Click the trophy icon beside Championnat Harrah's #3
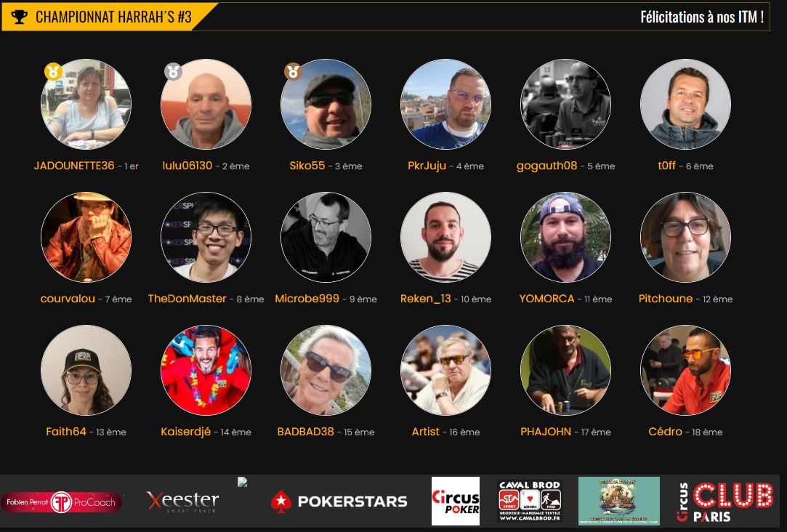The image size is (787, 532). click(x=19, y=17)
